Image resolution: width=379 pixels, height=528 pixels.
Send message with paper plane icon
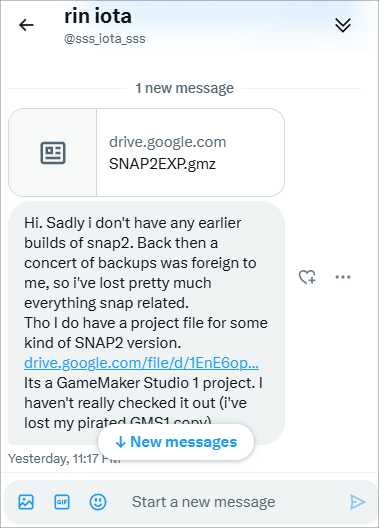(357, 502)
